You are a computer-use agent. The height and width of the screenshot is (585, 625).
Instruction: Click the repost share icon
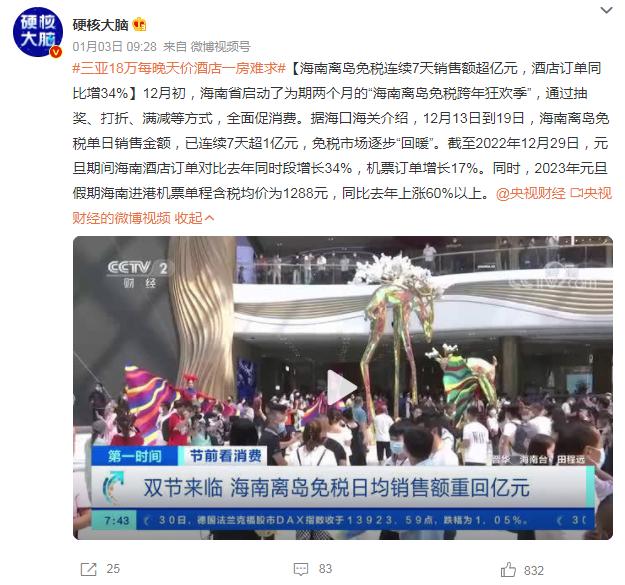(88, 569)
